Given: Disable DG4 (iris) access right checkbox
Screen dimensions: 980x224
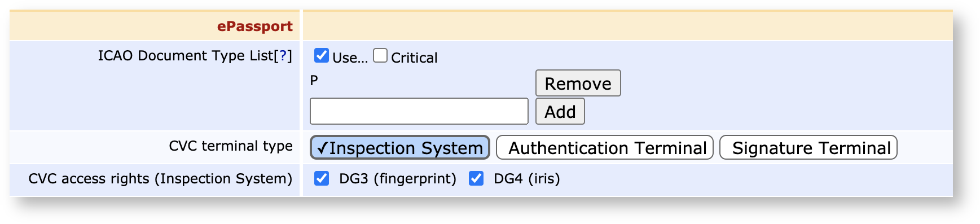Looking at the screenshot, I should tap(476, 178).
